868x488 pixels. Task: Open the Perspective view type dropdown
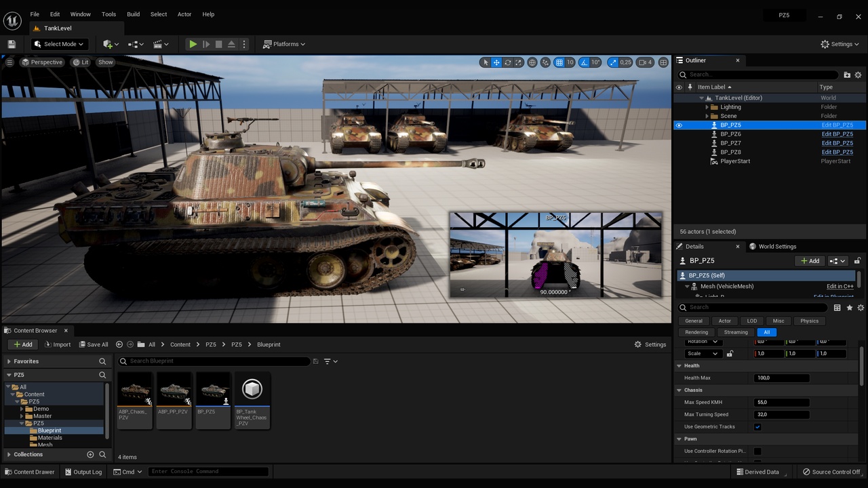[x=42, y=62]
